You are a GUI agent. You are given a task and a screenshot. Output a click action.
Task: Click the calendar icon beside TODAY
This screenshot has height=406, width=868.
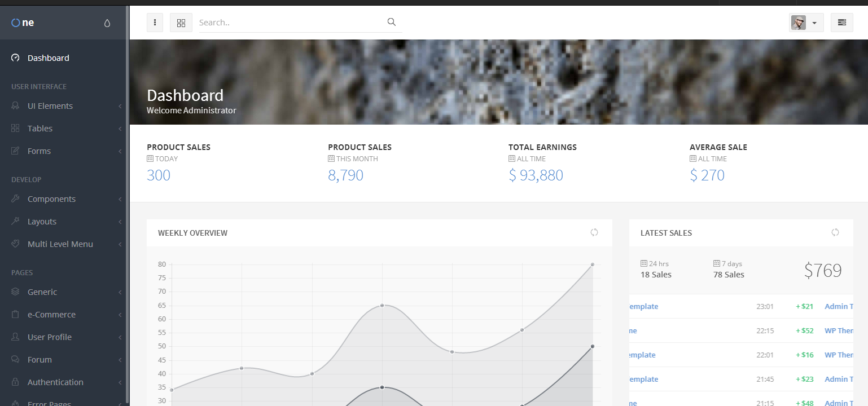click(x=150, y=159)
